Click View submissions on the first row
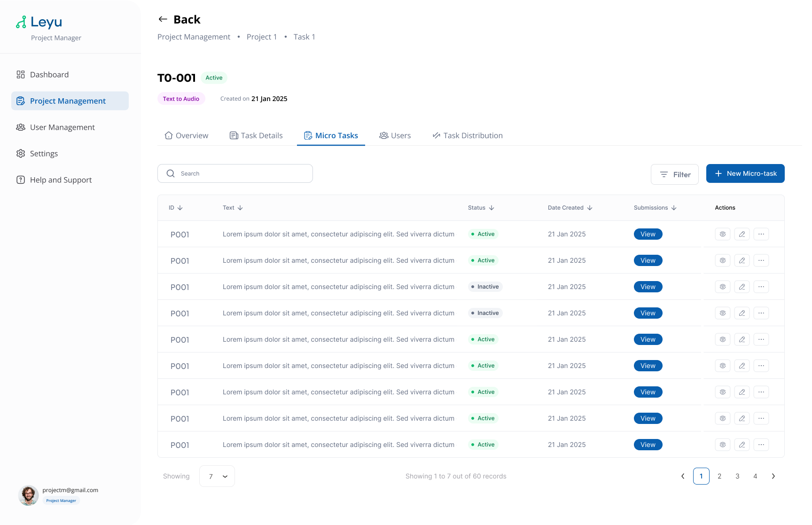The width and height of the screenshot is (812, 525). 648,234
